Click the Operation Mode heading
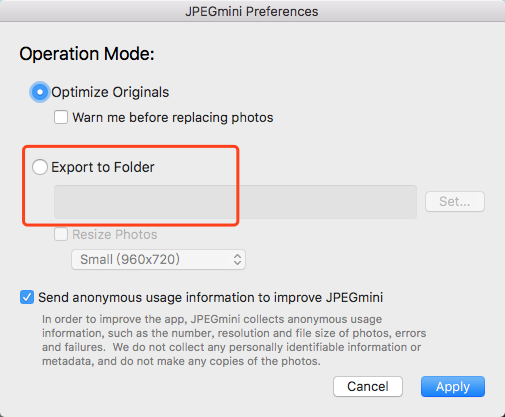Screen dimensions: 505x417 coord(87,54)
